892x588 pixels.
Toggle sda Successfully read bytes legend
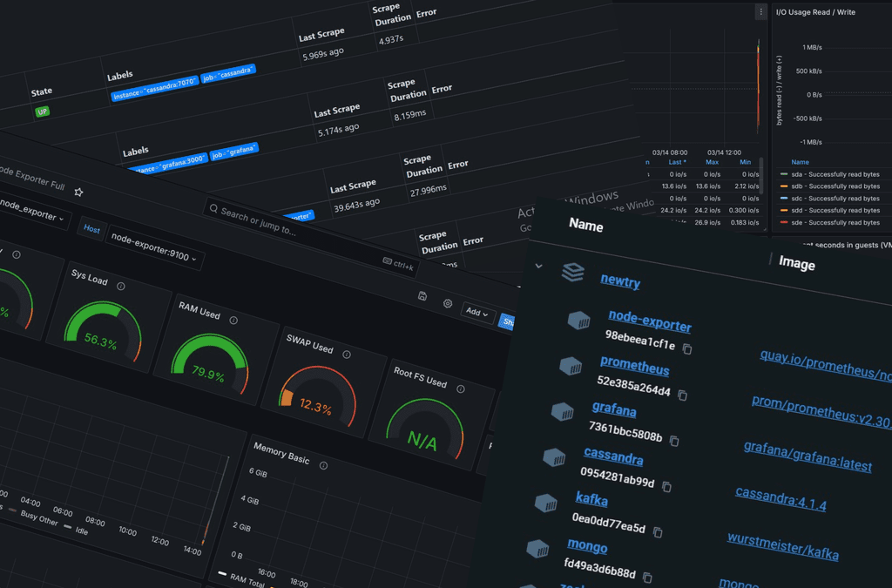pos(830,174)
